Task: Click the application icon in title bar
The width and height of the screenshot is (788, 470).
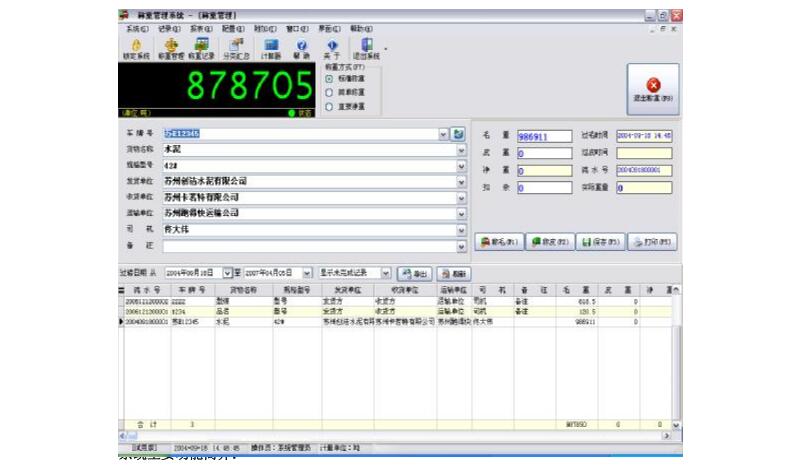Action: pos(124,15)
